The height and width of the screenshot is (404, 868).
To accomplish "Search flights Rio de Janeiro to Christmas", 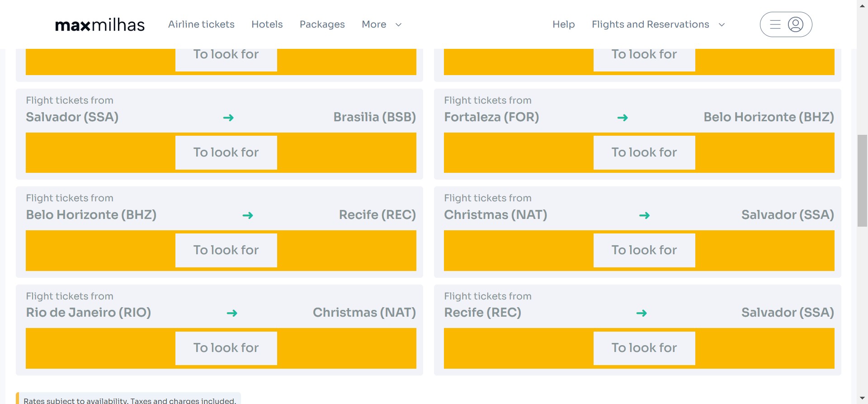I will (x=226, y=348).
